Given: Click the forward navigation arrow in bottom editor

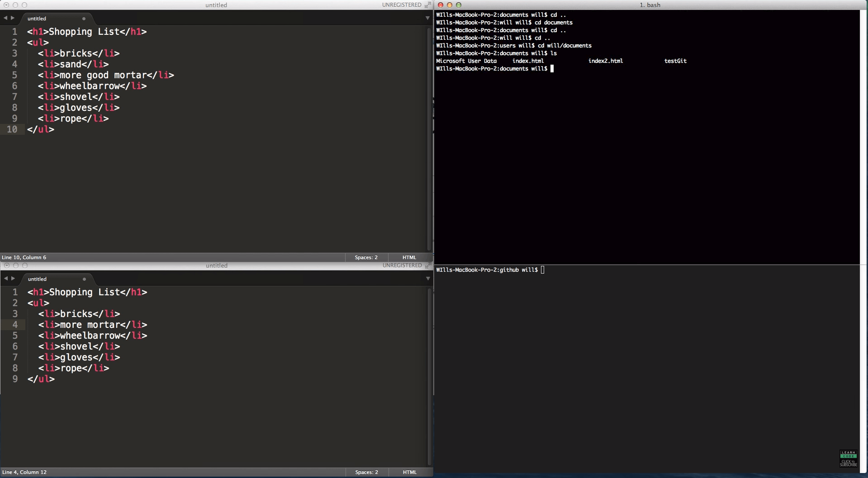Looking at the screenshot, I should [12, 278].
